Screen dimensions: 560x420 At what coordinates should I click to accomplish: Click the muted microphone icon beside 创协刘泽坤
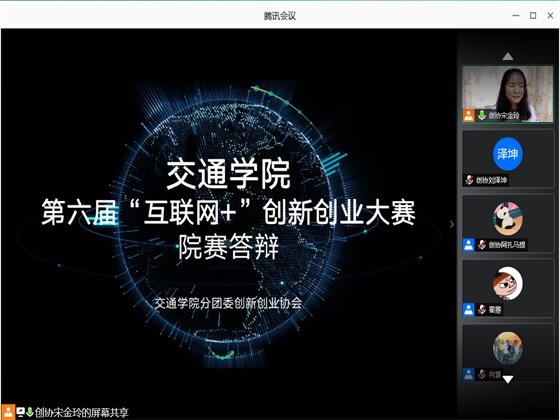pyautogui.click(x=469, y=180)
